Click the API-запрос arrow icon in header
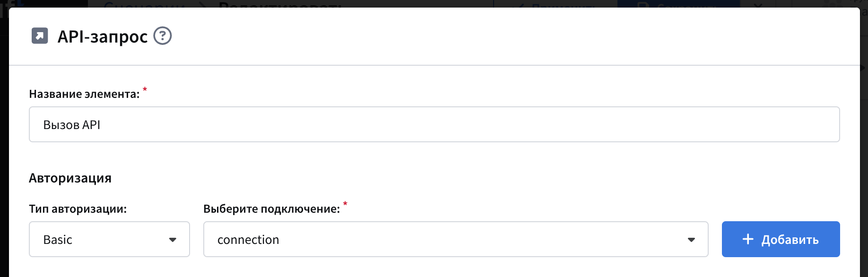Screen dimensions: 868x277 40,36
